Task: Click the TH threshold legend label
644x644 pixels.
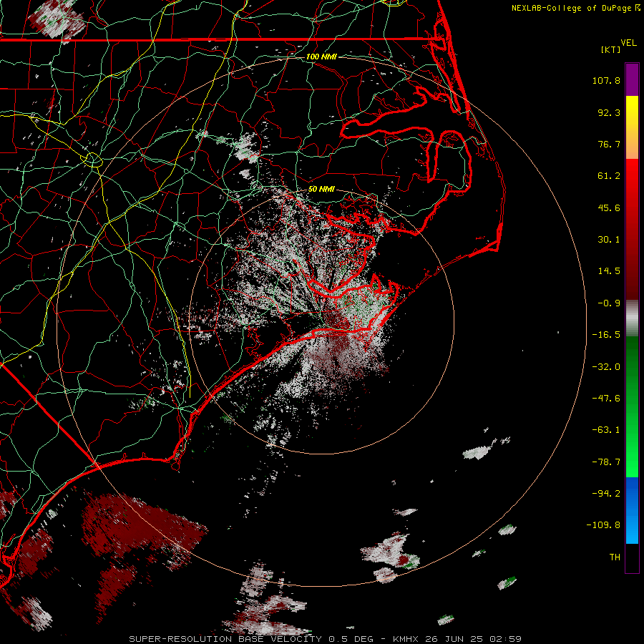Action: coord(615,557)
